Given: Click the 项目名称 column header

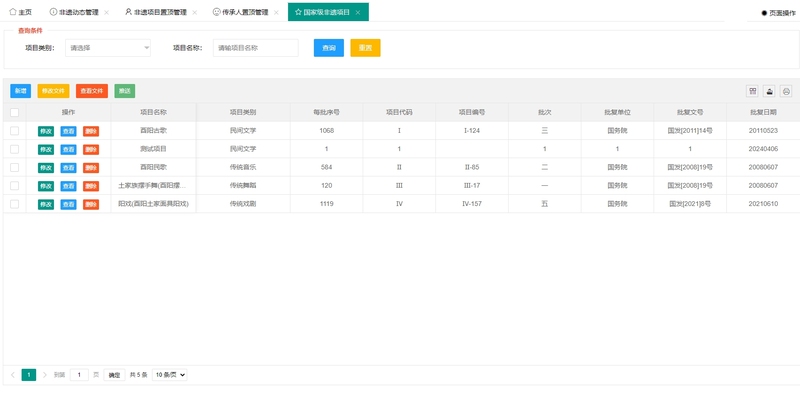Looking at the screenshot, I should click(x=154, y=112).
